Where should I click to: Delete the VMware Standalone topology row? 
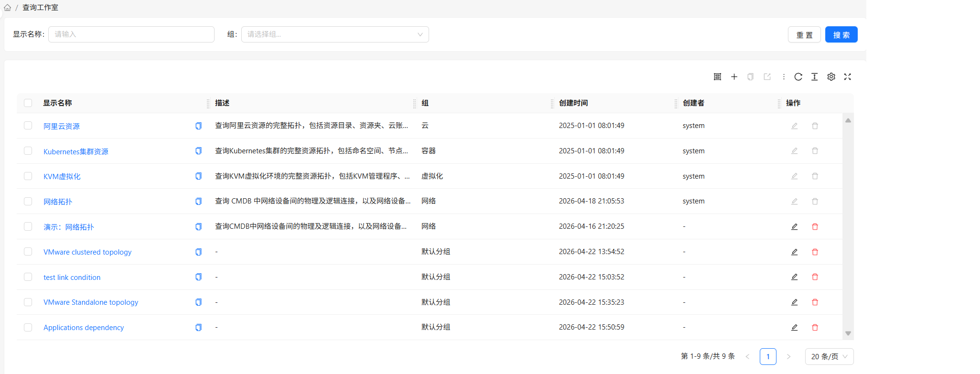click(815, 302)
